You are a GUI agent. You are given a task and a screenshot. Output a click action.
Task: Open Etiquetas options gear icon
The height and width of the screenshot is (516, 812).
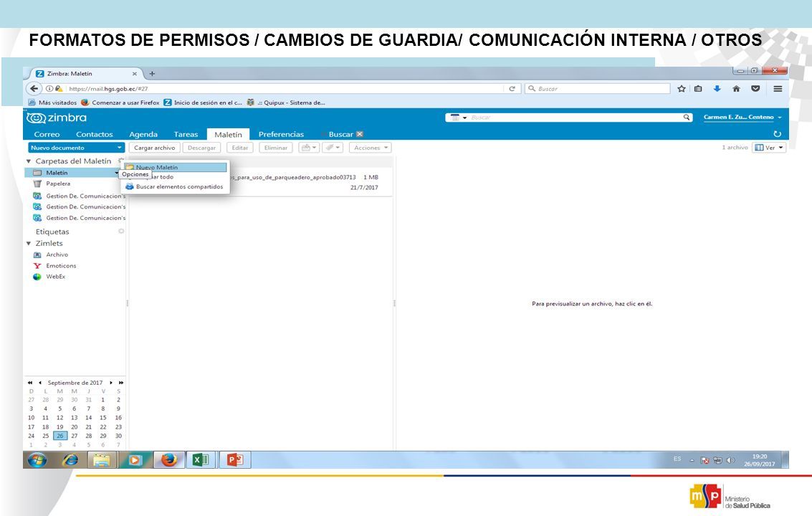tap(121, 231)
